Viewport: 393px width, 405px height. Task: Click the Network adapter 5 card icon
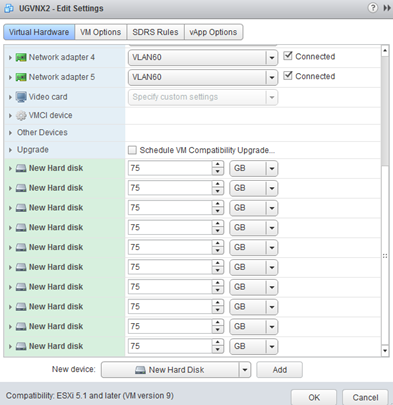pos(21,77)
